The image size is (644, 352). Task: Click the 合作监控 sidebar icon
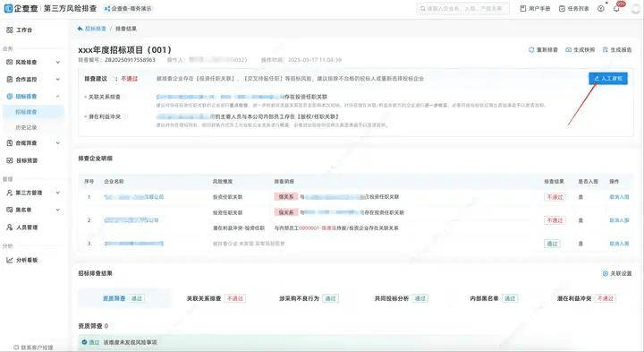click(x=10, y=79)
